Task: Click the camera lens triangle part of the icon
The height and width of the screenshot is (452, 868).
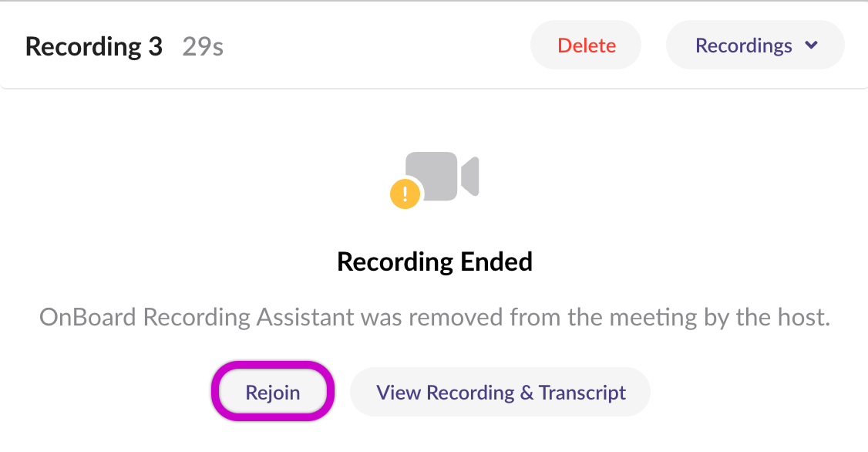Action: coord(470,176)
